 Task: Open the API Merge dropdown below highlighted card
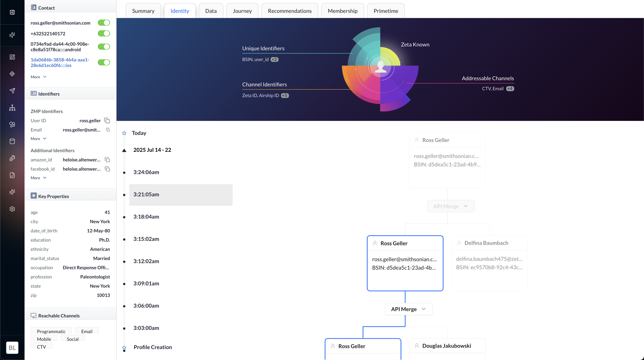409,309
